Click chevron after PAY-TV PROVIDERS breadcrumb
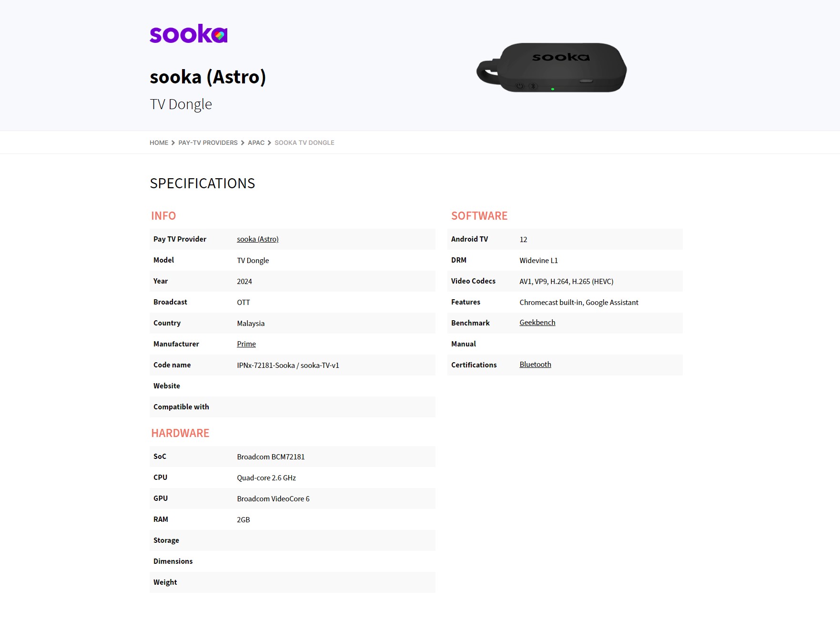 pyautogui.click(x=243, y=142)
